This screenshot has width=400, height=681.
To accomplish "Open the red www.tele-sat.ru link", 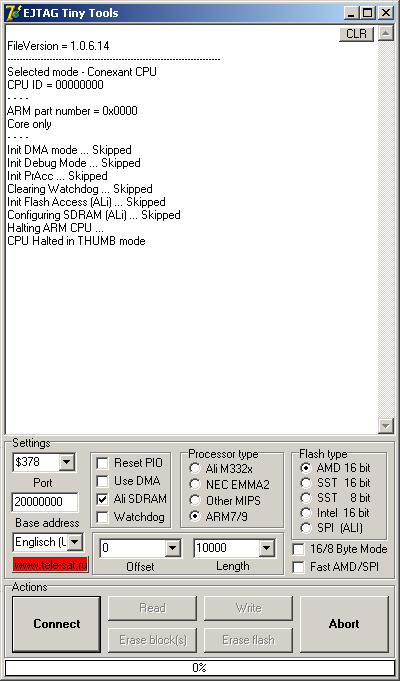I will pyautogui.click(x=50, y=565).
